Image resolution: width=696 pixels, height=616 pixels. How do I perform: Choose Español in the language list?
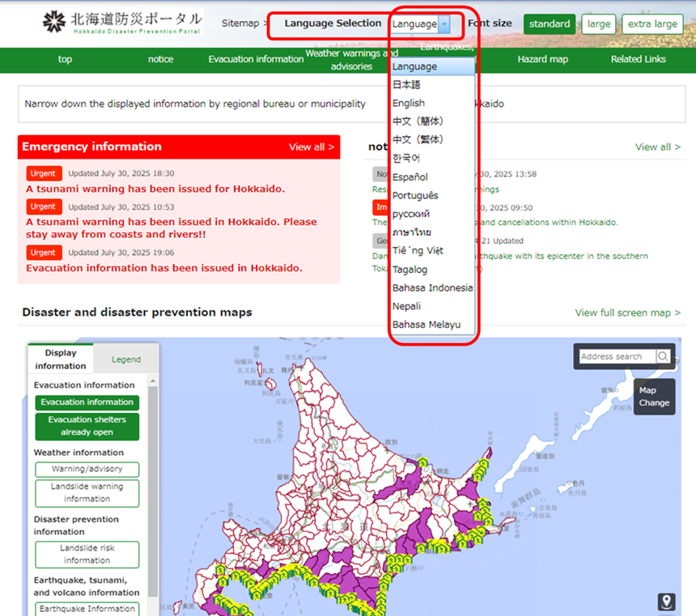click(x=410, y=176)
